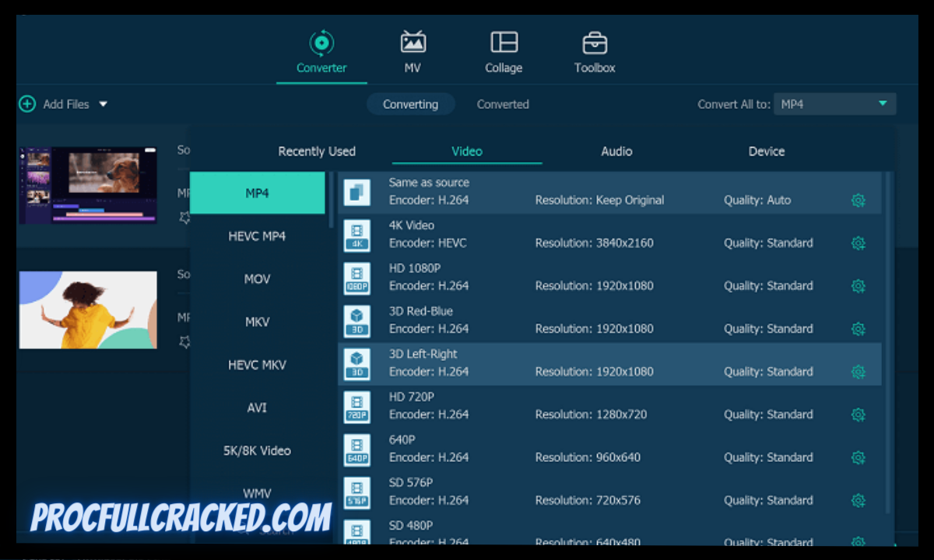
Task: Click the first video thumbnail
Action: tap(87, 184)
